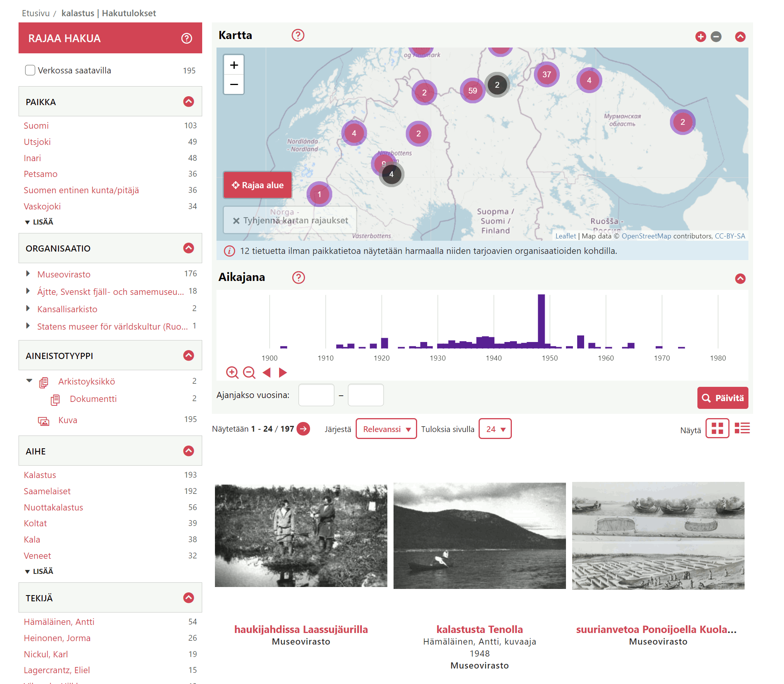Select grid view icon
This screenshot has height=684, width=784.
(x=717, y=428)
